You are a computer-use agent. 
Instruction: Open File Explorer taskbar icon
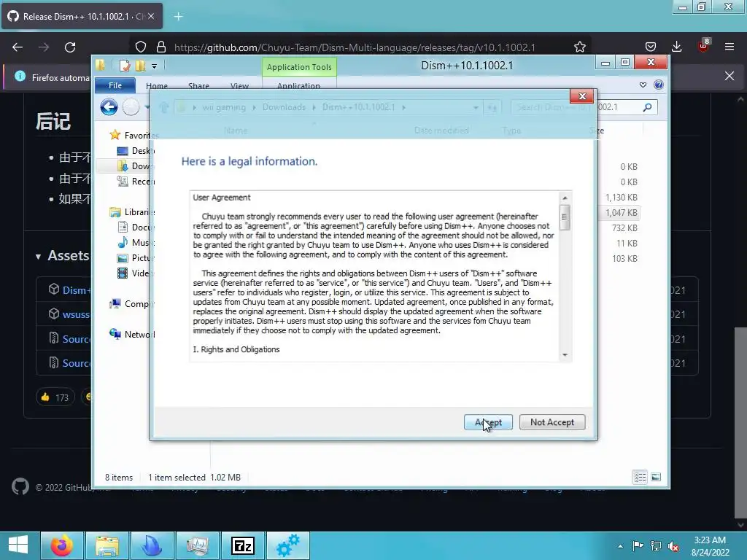pos(107,545)
